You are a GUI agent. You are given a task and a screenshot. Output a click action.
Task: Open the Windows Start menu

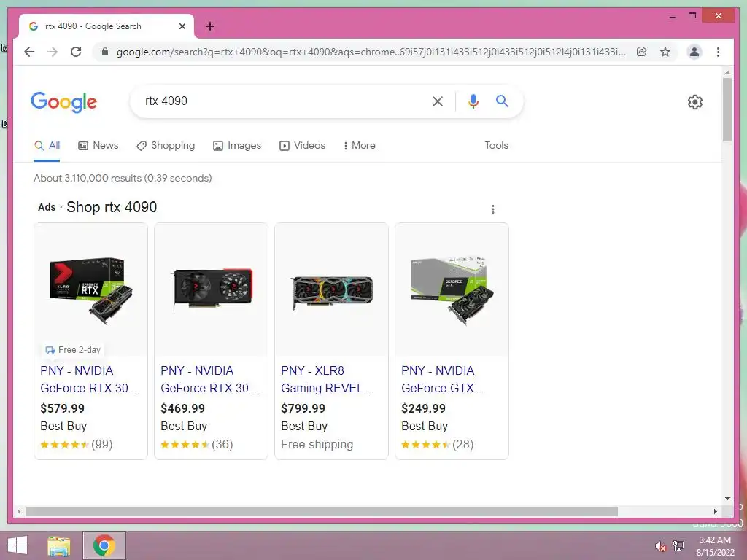point(18,545)
